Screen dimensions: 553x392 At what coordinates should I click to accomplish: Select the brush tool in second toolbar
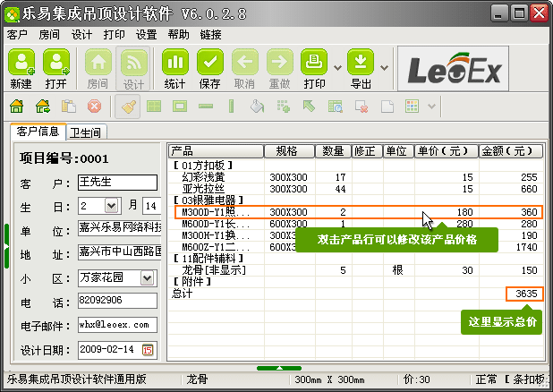(x=128, y=107)
